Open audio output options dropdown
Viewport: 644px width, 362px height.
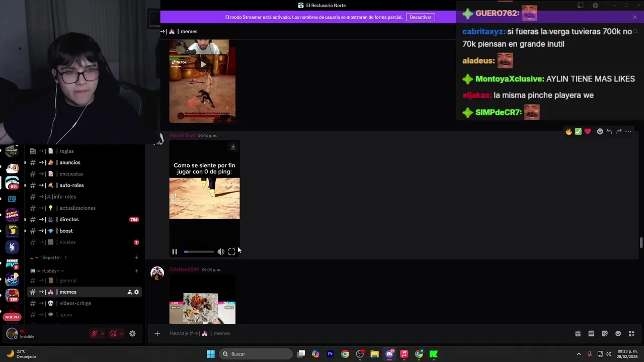pos(122,333)
